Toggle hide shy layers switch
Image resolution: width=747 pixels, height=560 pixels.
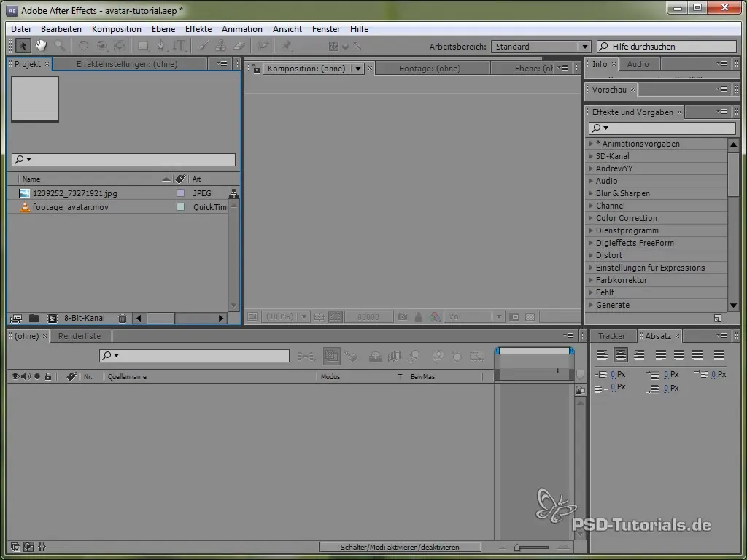coord(376,356)
